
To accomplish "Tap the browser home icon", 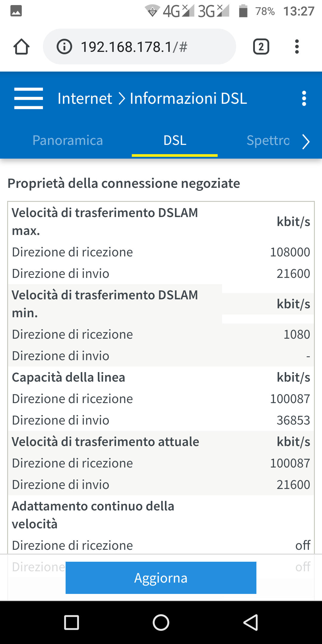I will (x=21, y=47).
